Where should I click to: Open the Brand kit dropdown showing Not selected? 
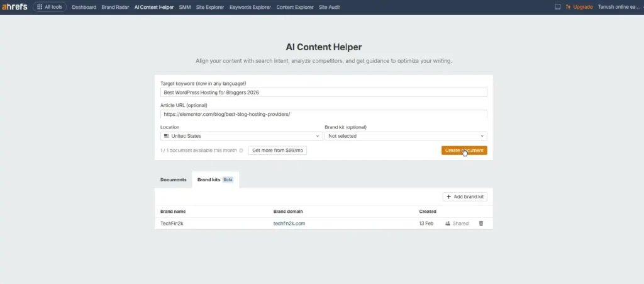point(406,136)
